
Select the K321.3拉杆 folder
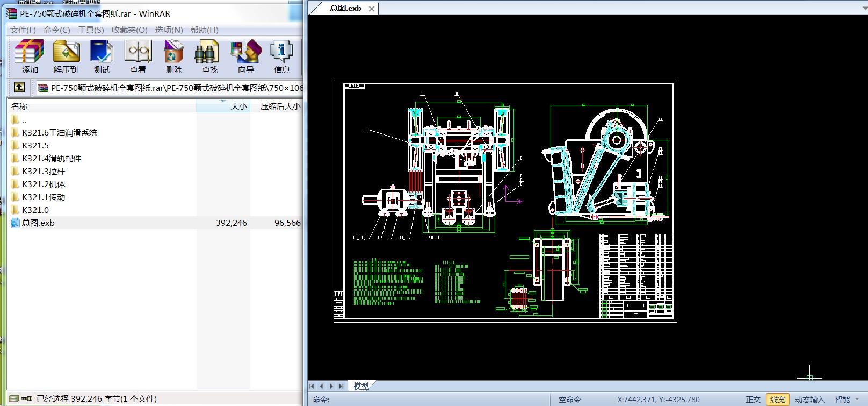(x=44, y=171)
